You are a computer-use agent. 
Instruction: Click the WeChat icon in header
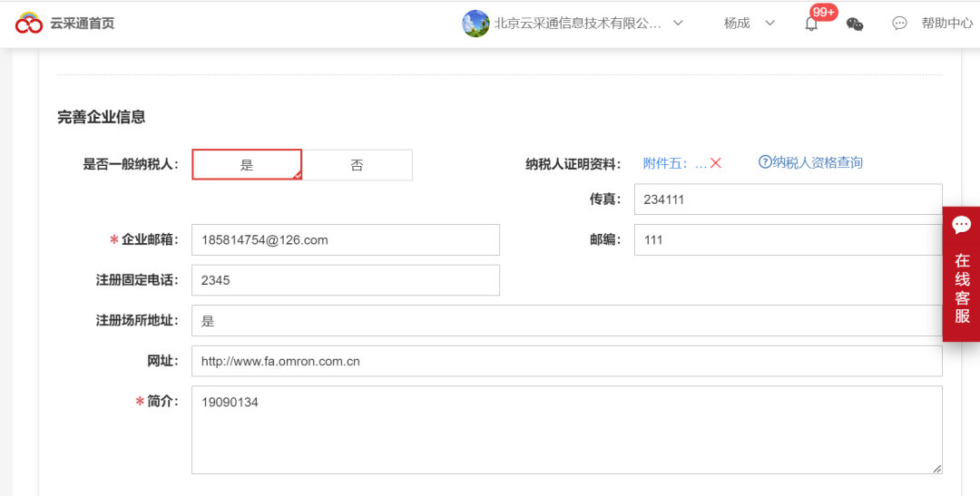point(855,24)
